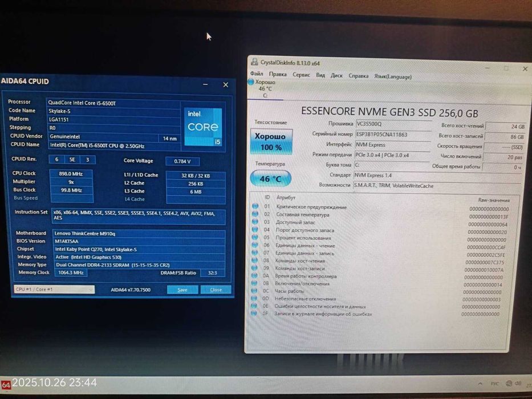532x399 pixels.
Task: Click the transfer mode field PCIe 3.0 x4
Action: coord(392,155)
